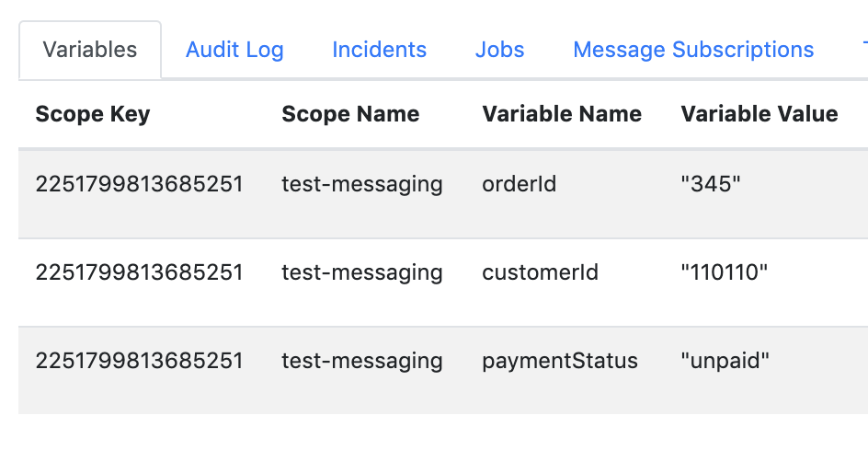The width and height of the screenshot is (868, 462).
Task: Click the scope key in the customerId row
Action: (x=139, y=272)
